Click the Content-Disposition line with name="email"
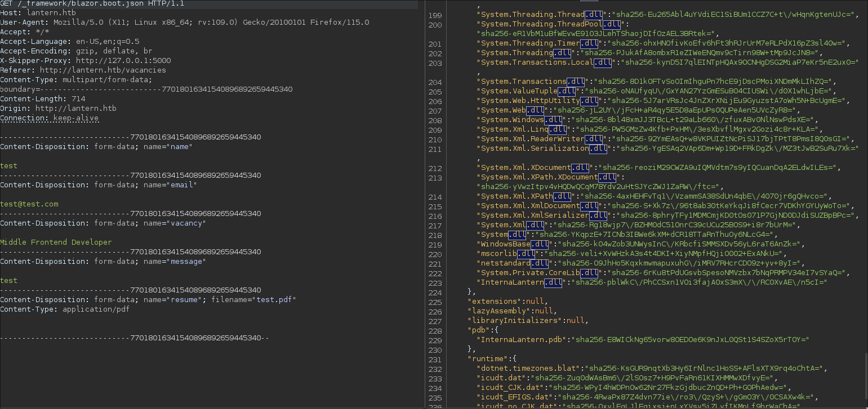Image resolution: width=868 pixels, height=409 pixels. [x=99, y=185]
